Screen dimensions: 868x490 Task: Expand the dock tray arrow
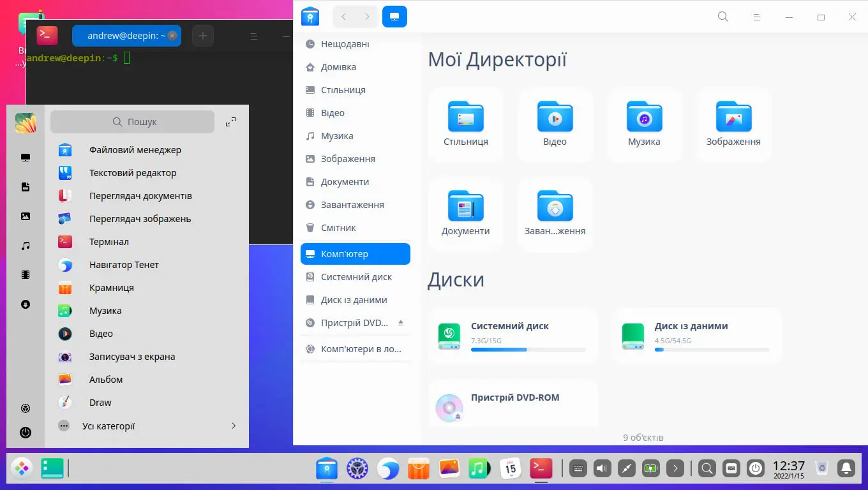675,469
